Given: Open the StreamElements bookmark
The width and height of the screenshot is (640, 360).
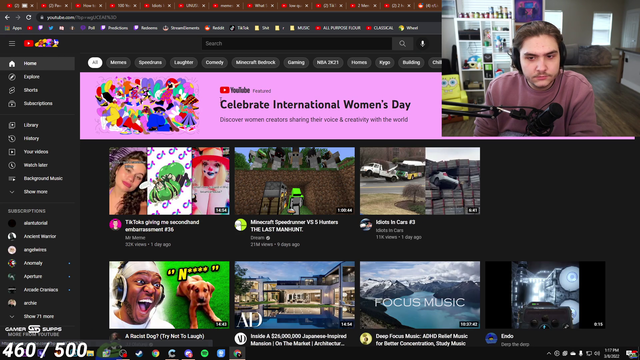Looking at the screenshot, I should pos(181,28).
